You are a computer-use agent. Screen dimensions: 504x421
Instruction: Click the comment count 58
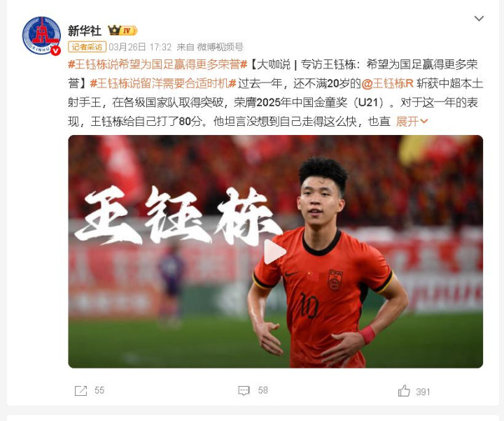262,390
